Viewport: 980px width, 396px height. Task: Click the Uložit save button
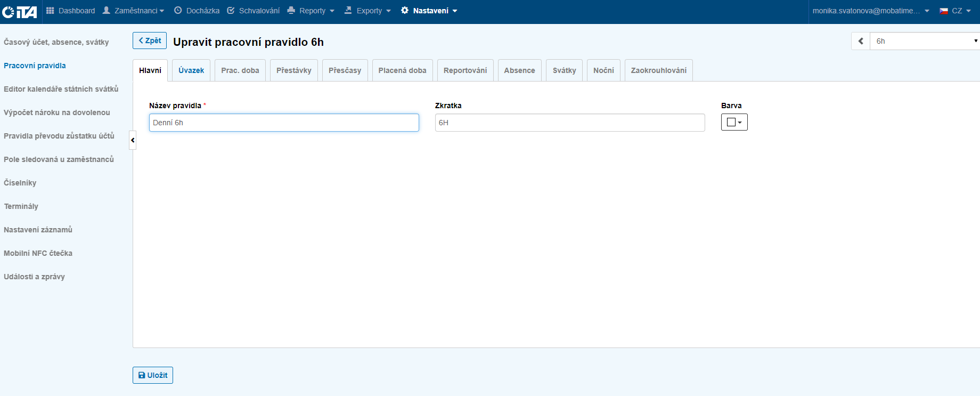click(x=153, y=375)
